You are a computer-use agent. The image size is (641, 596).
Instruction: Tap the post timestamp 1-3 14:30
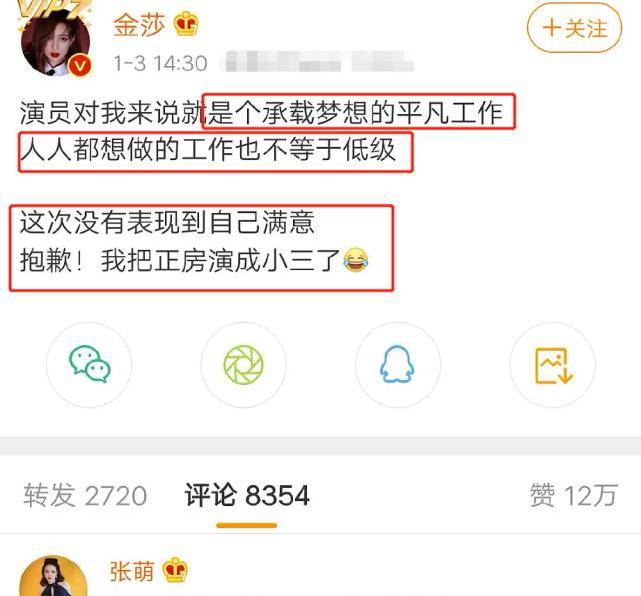click(x=161, y=63)
